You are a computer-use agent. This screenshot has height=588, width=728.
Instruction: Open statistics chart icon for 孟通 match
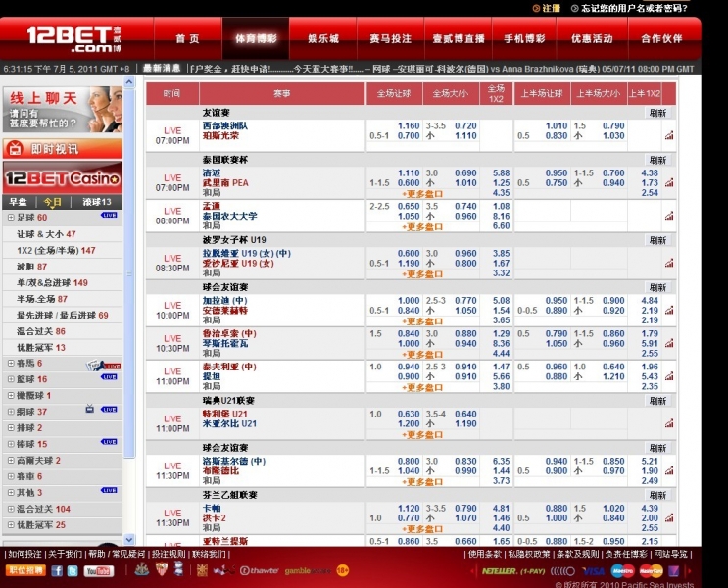669,216
